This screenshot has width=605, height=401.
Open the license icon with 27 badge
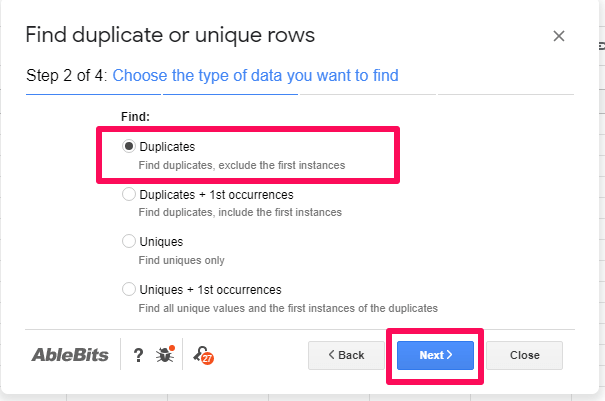click(x=203, y=355)
